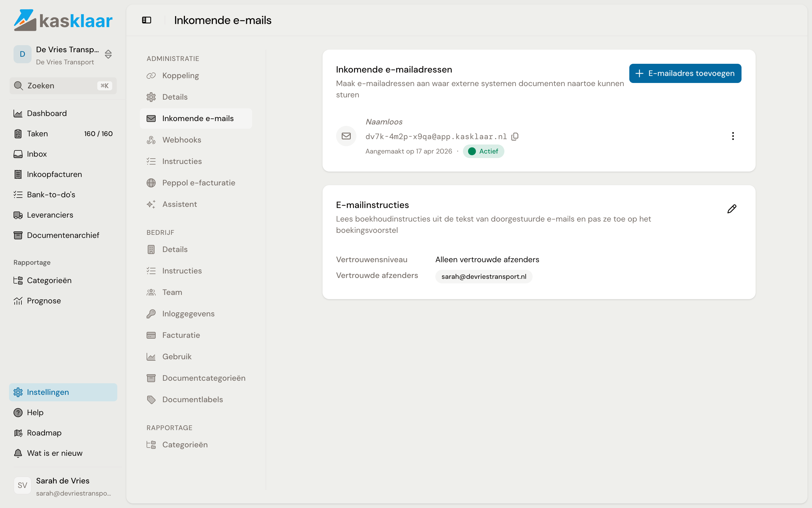Open Help

coord(63,413)
